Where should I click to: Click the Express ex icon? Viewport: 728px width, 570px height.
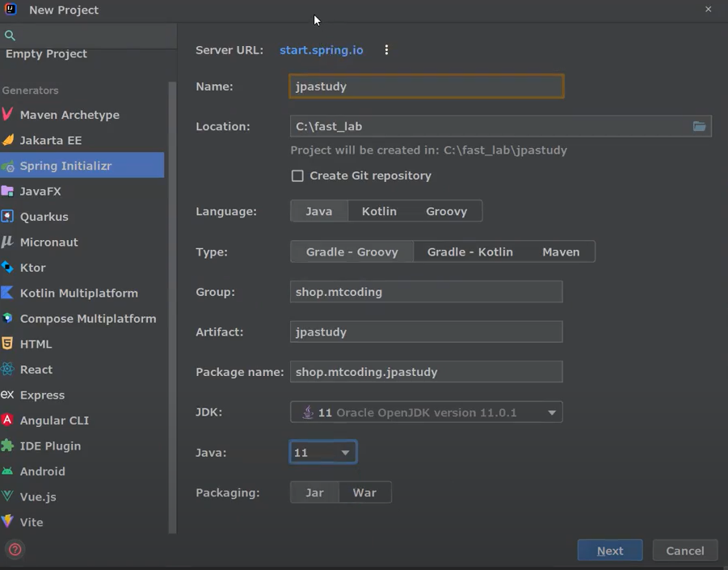pos(7,395)
